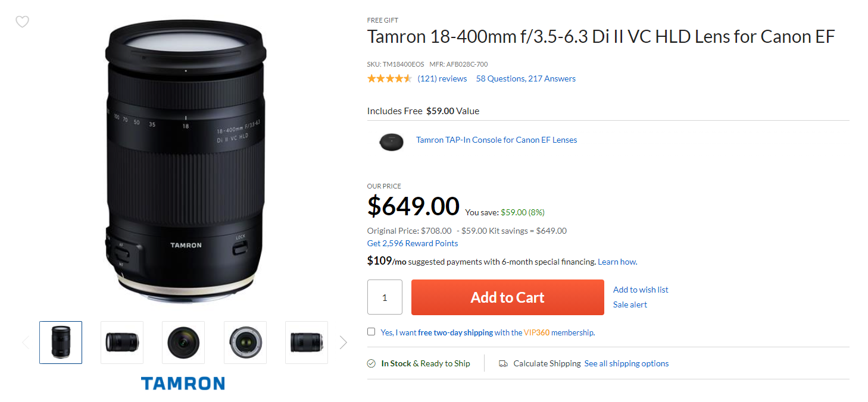
Task: Open 58 Questions, 217 Answers link
Action: click(x=526, y=78)
